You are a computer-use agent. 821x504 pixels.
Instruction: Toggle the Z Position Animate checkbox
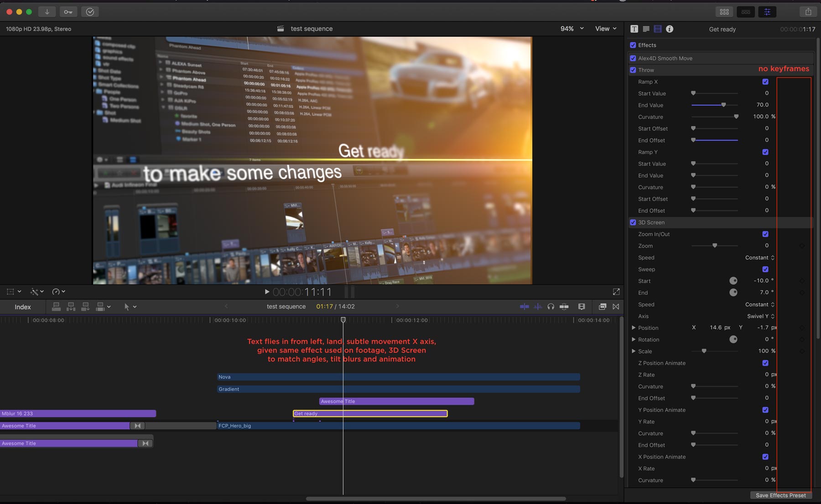pos(765,363)
